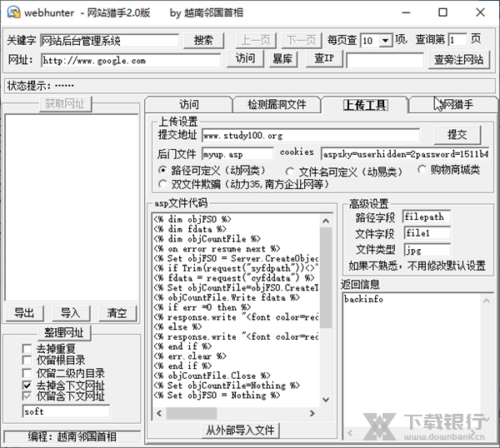Click the 上一页 previous page button

256,41
